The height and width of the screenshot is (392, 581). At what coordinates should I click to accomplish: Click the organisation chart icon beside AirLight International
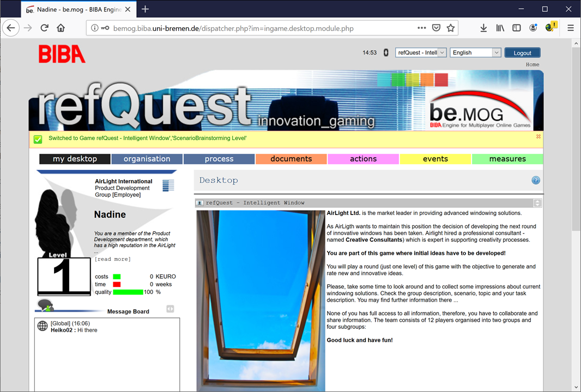click(x=168, y=185)
